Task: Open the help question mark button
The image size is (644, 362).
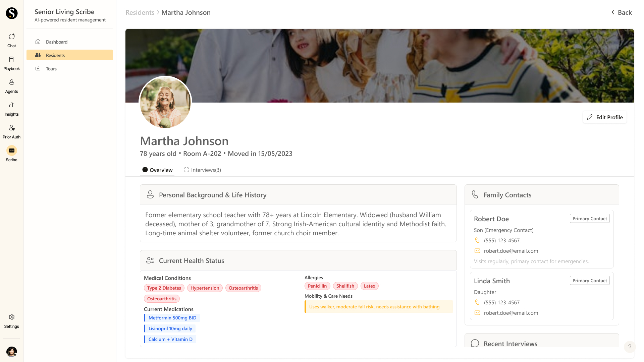Action: (630, 347)
